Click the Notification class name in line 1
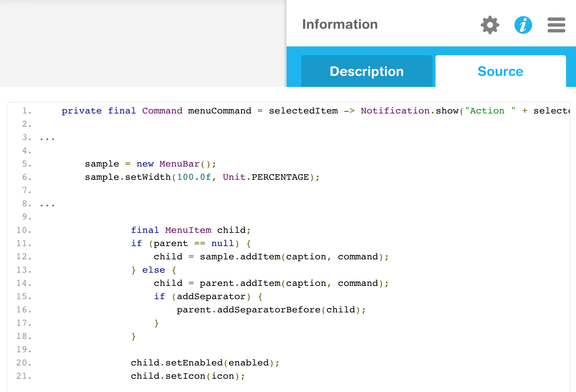The height and width of the screenshot is (392, 576). coord(395,111)
